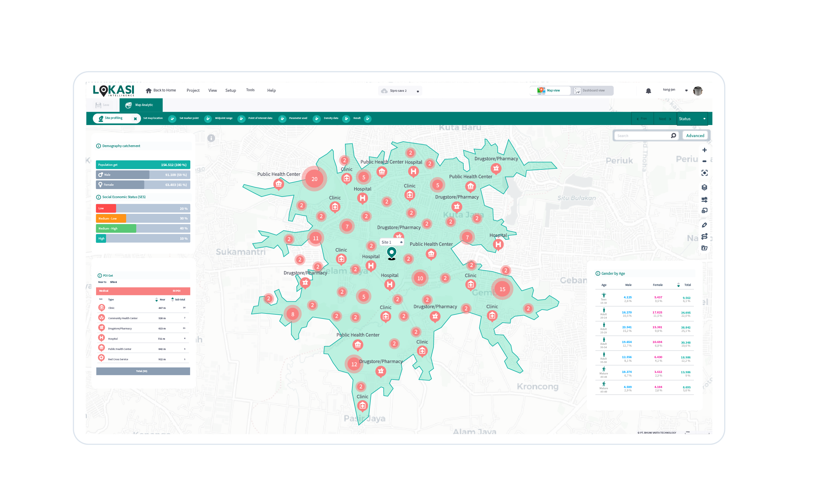Click the gray info circle on map

(x=211, y=138)
